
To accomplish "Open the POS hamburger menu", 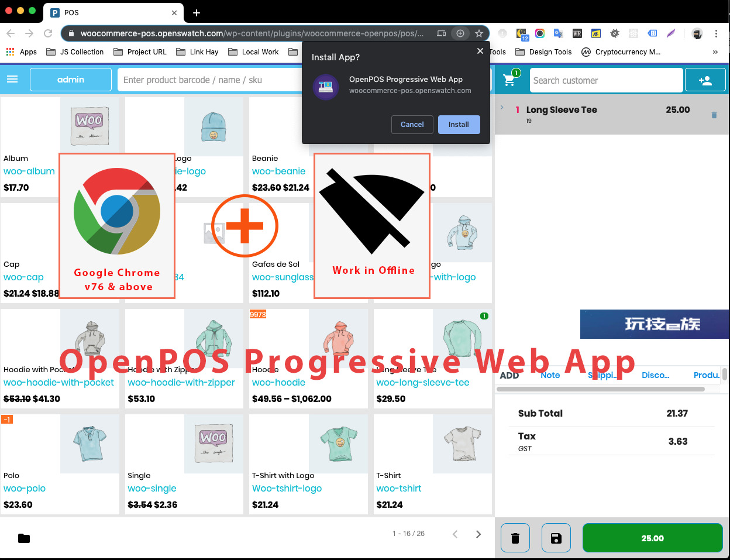I will coord(12,80).
